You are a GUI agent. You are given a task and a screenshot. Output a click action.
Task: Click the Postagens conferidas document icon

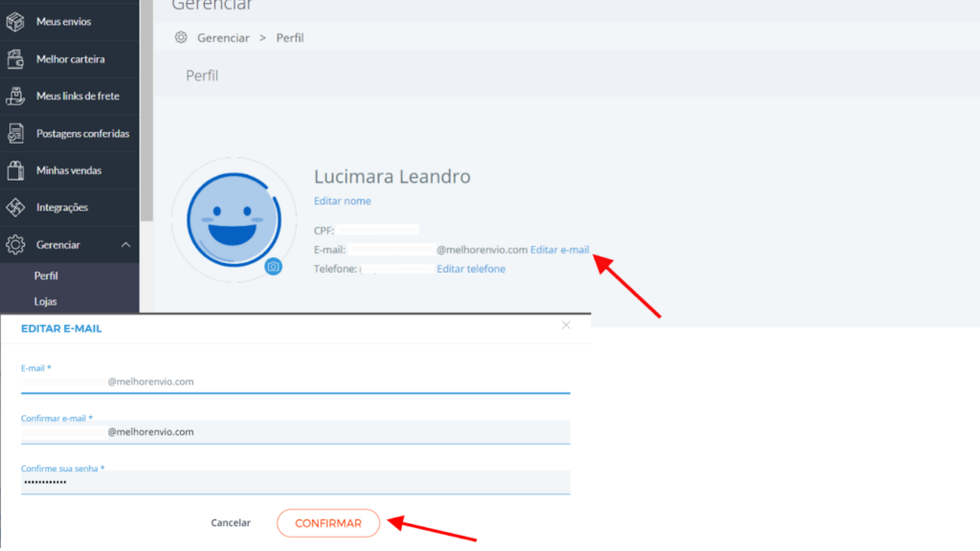point(15,133)
